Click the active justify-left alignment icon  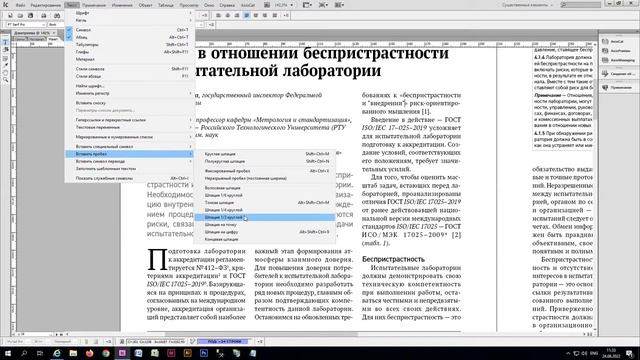247,16
